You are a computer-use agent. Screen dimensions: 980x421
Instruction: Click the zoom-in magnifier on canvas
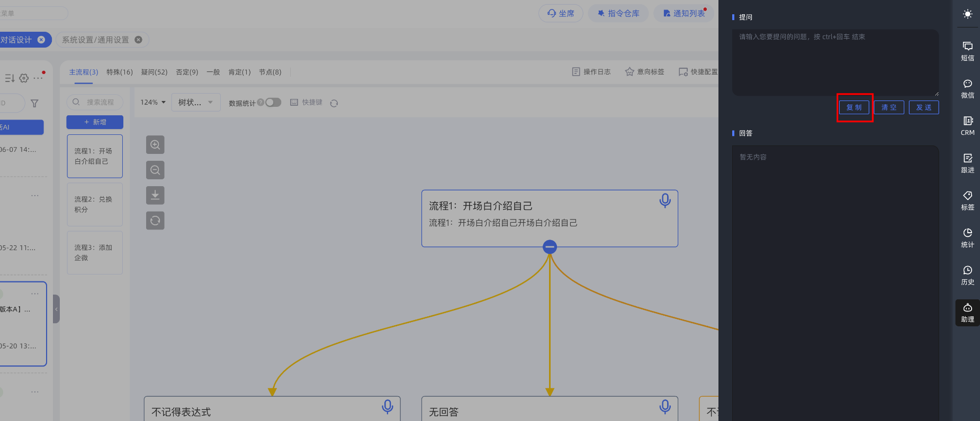coord(155,145)
